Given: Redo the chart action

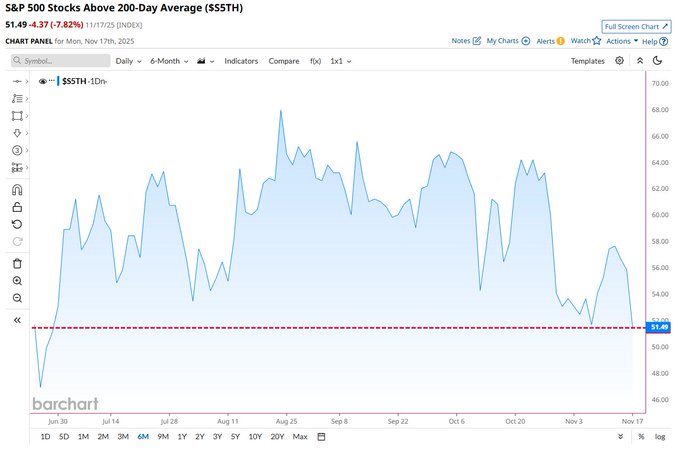Looking at the screenshot, I should pyautogui.click(x=17, y=241).
